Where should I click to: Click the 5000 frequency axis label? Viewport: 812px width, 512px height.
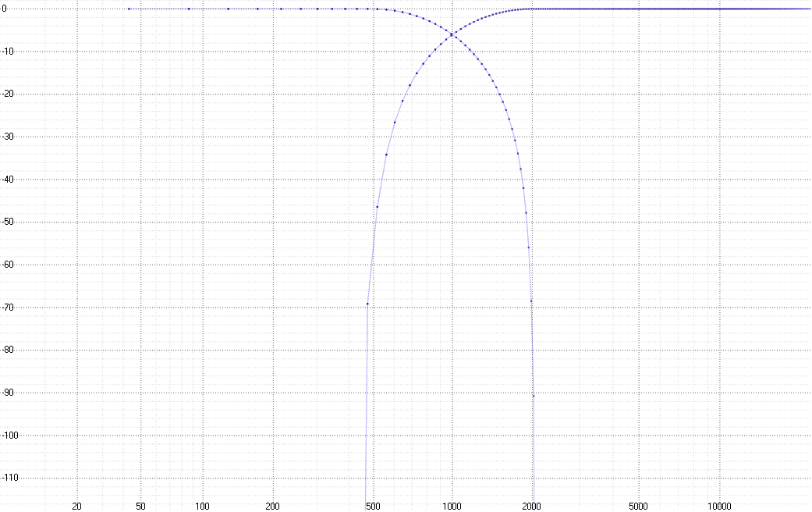pyautogui.click(x=638, y=507)
